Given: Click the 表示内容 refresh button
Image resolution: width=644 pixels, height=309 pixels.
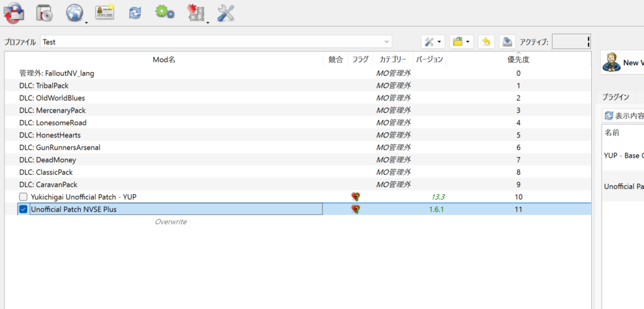Looking at the screenshot, I should 623,116.
